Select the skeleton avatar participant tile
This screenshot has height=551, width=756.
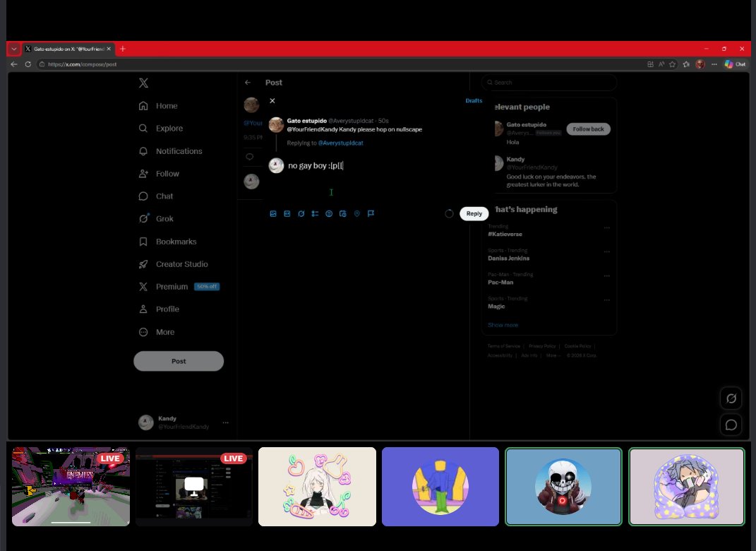coord(563,486)
